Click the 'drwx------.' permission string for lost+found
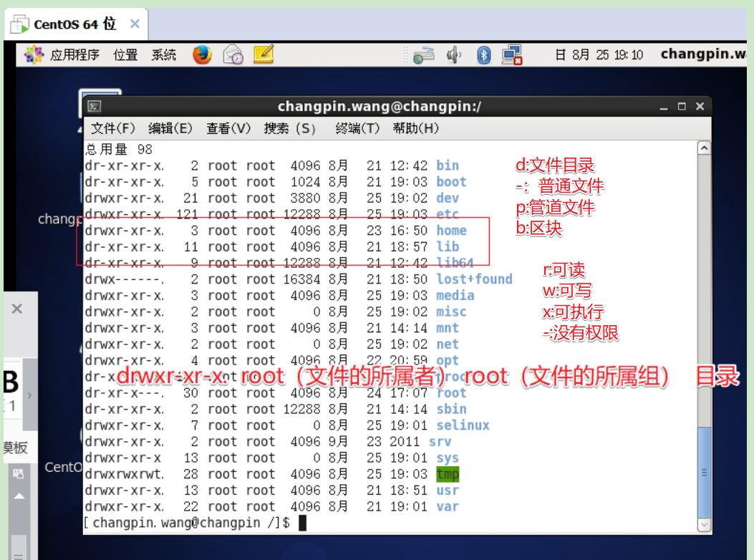Image resolution: width=754 pixels, height=560 pixels. (125, 279)
